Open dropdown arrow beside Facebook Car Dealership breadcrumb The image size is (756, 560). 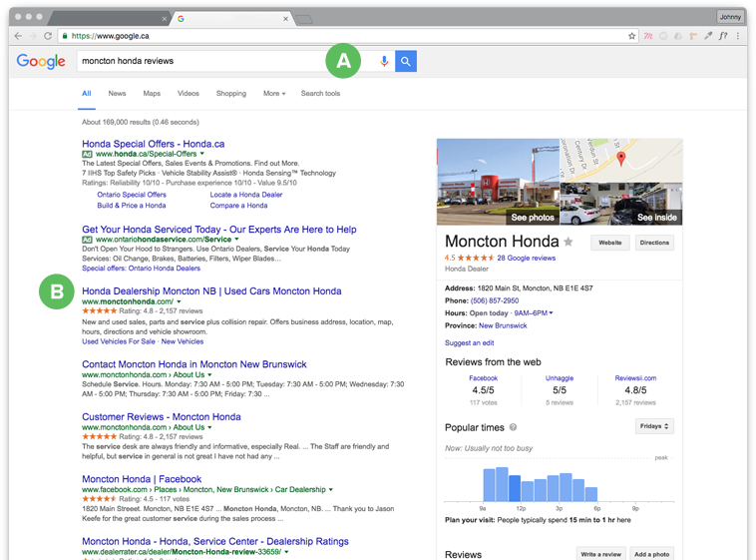point(331,489)
